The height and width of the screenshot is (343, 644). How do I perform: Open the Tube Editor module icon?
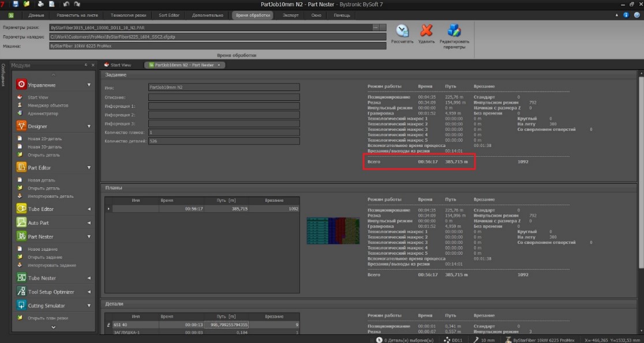coord(21,209)
